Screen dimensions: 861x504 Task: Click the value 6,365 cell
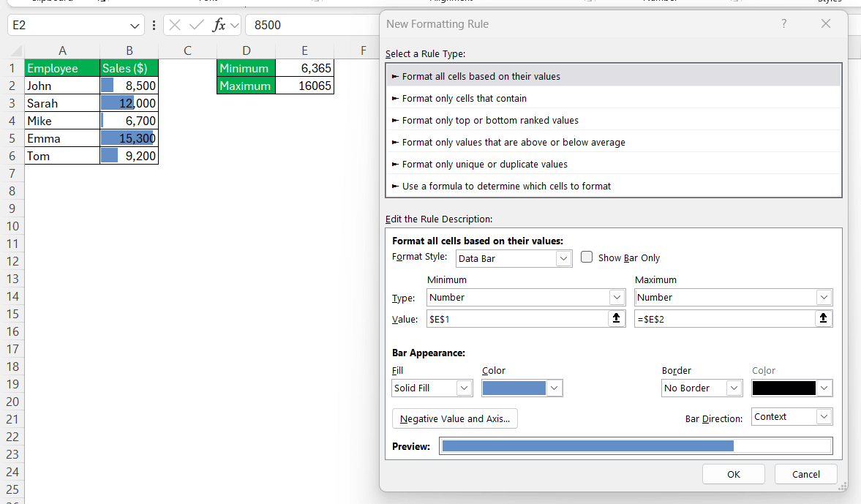coord(304,68)
